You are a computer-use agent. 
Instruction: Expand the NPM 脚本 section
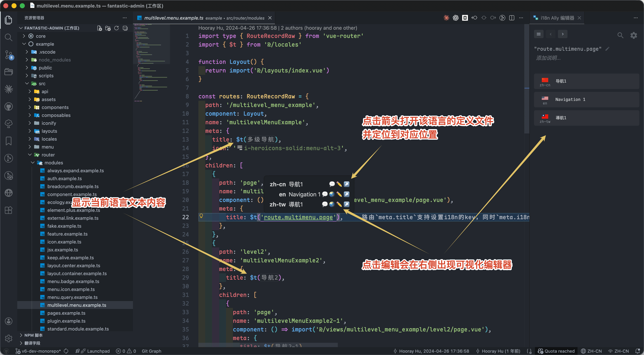coord(21,335)
